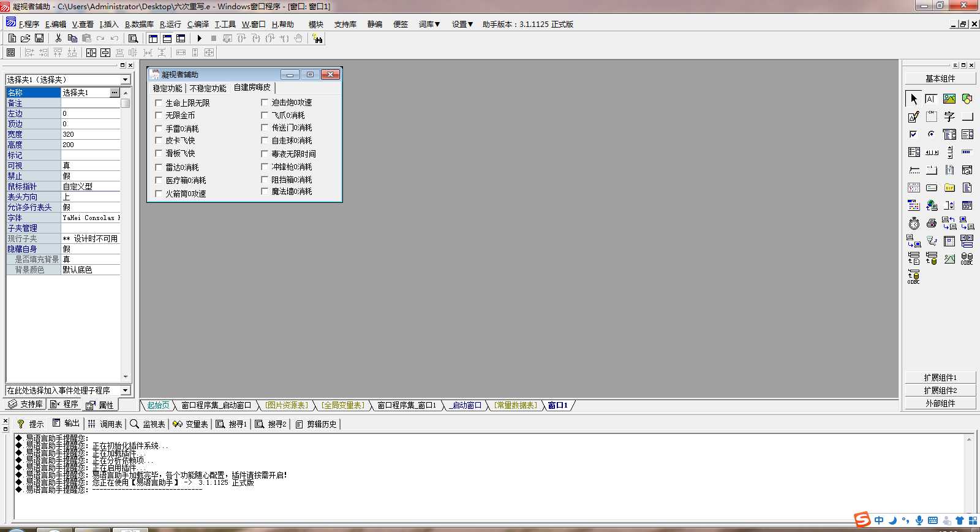Select the picture box component icon

(949, 99)
